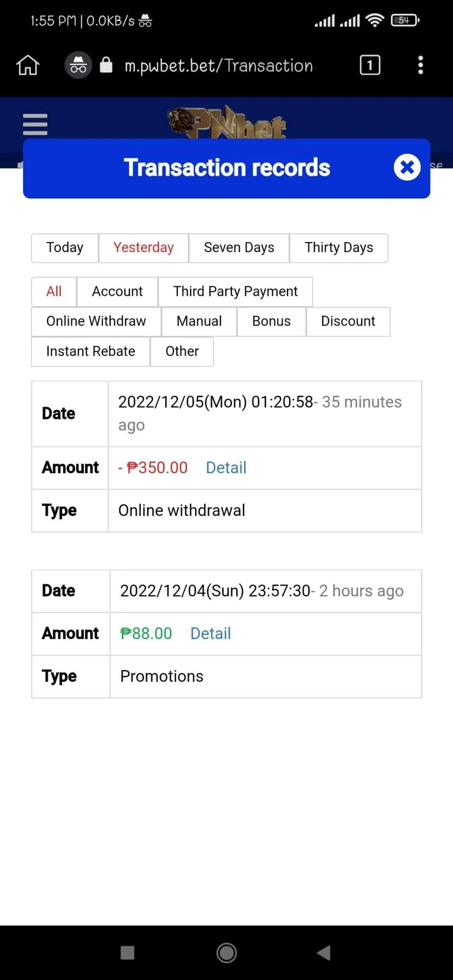Filter by Bonus transactions
Screen dimensions: 453x980
272,322
